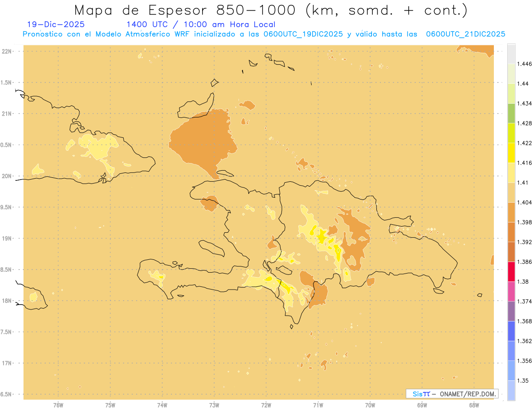This screenshot has width=532, height=411.
Task: Click the longitude label '74W'
Action: (162, 405)
